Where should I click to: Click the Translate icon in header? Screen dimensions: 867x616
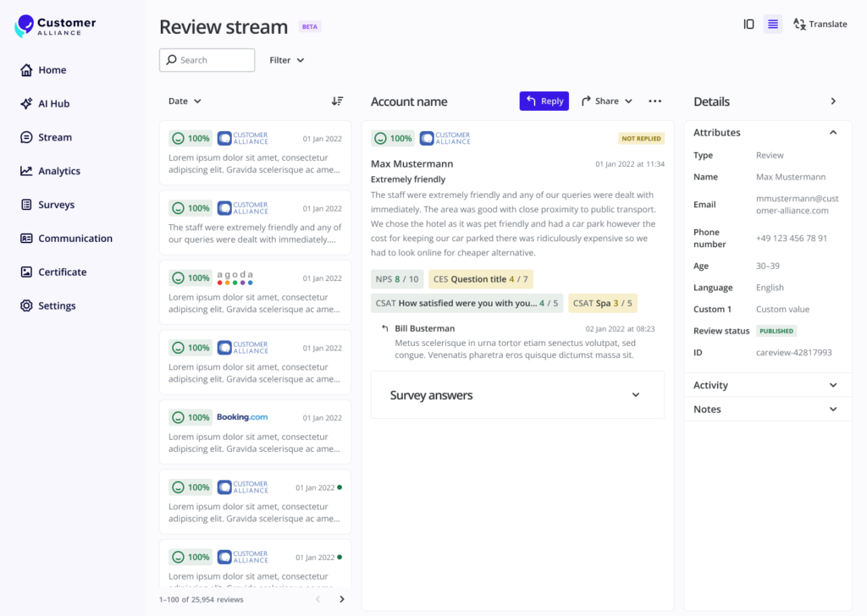coord(799,25)
